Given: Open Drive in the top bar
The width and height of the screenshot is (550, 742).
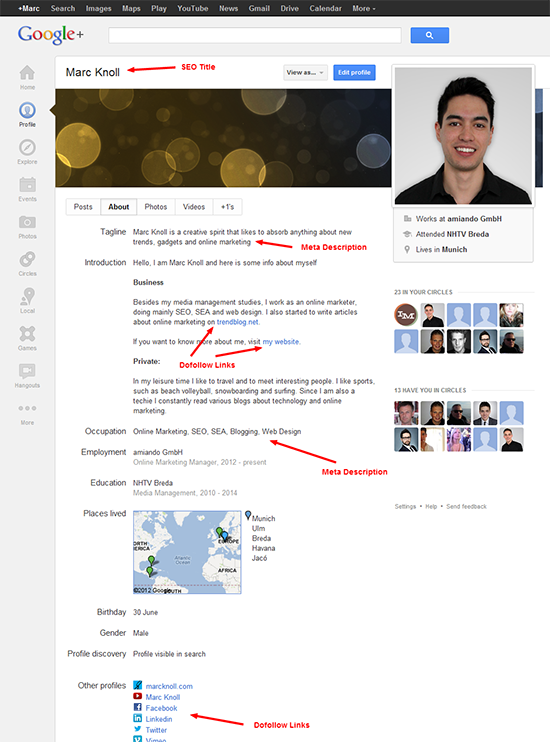Looking at the screenshot, I should pos(290,8).
